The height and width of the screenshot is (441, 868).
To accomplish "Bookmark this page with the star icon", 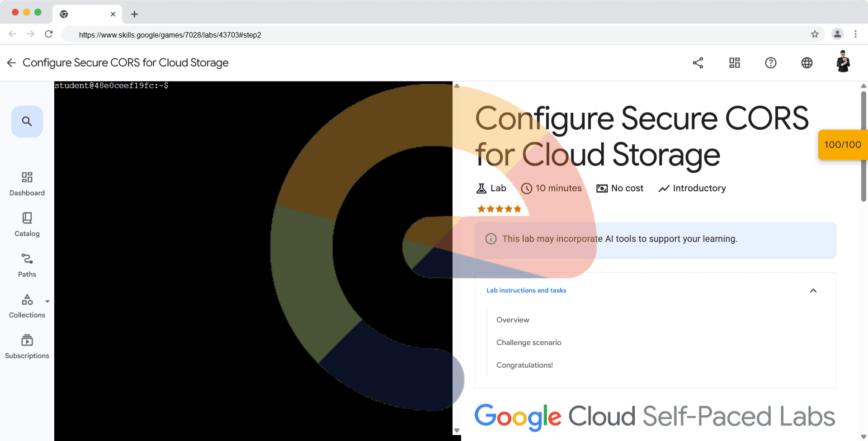I will point(815,34).
